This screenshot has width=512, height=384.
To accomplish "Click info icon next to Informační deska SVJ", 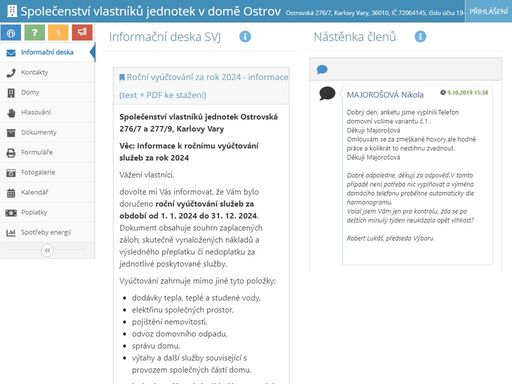I will [x=245, y=36].
